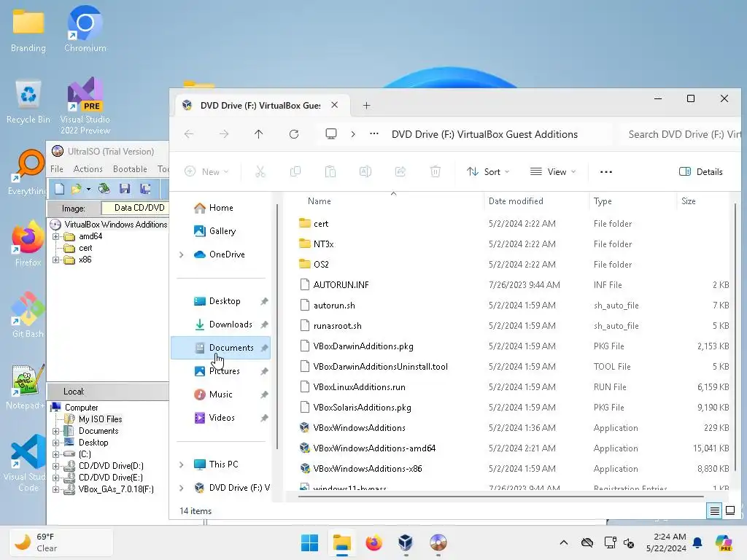Click Firefox icon in the taskbar
Screen dimensions: 747x560
(x=374, y=542)
